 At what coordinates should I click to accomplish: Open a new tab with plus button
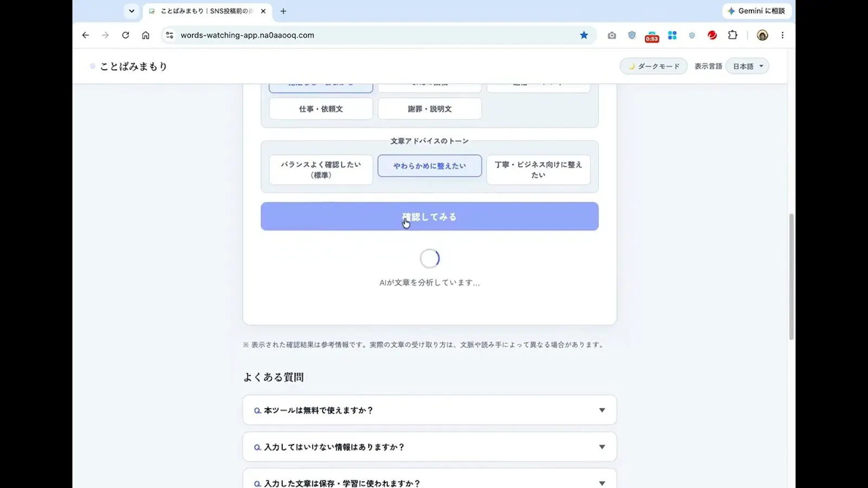point(283,11)
